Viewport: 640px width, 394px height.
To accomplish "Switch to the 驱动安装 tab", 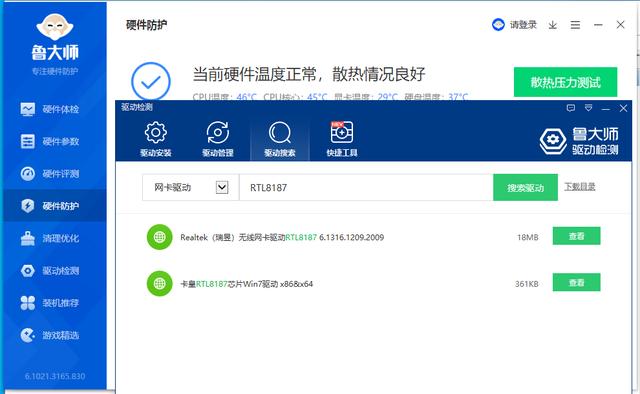I will (x=156, y=139).
